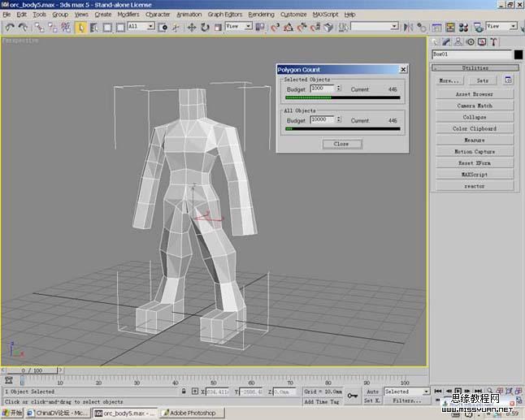Viewport: 525px width, 420px height.
Task: Click the Reset XForm button
Action: [475, 163]
